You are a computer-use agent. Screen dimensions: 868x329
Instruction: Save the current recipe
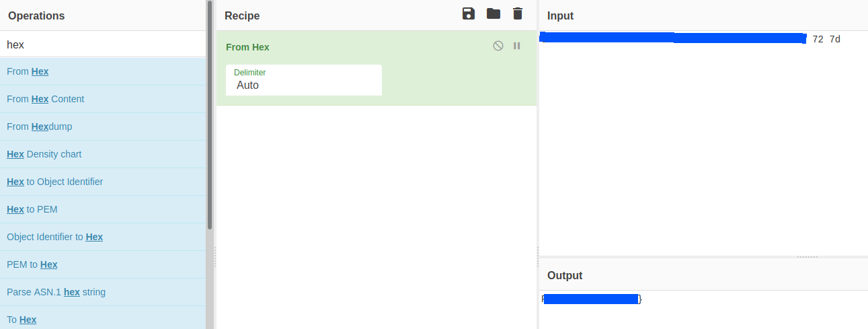469,14
